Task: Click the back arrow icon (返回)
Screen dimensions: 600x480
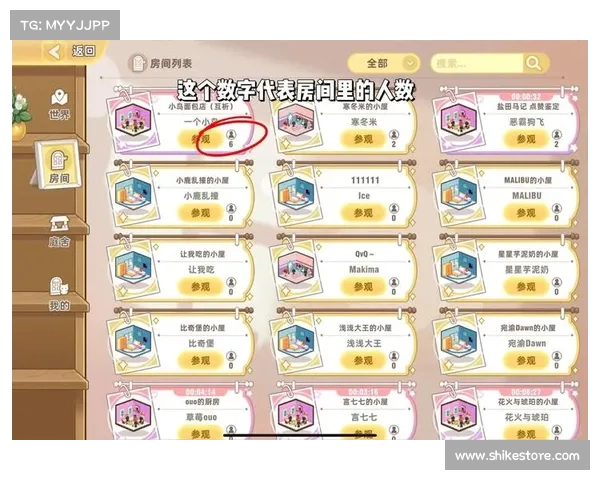Action: tap(54, 52)
